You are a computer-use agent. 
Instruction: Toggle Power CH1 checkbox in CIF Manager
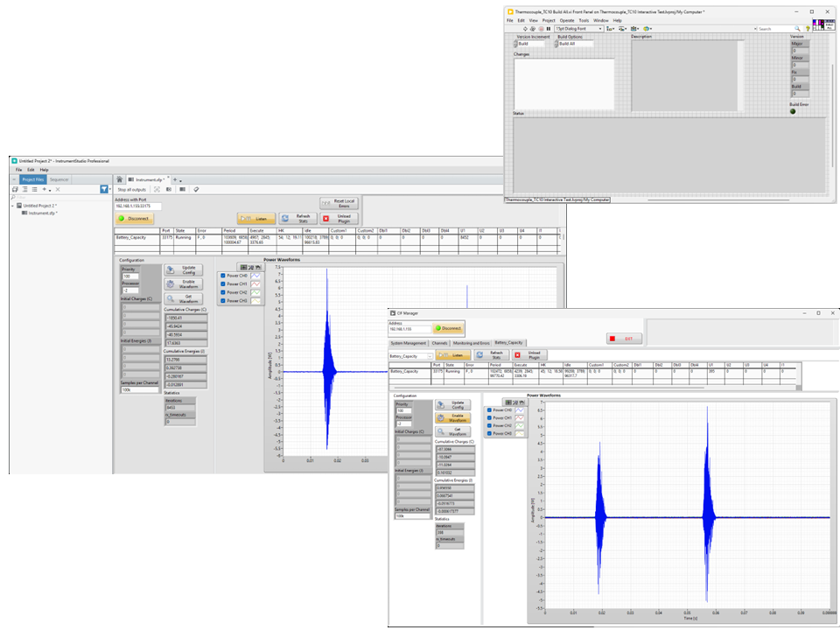click(489, 418)
